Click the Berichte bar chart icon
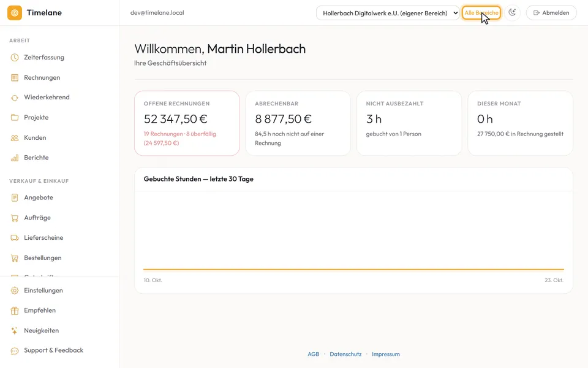This screenshot has height=368, width=588. point(15,158)
